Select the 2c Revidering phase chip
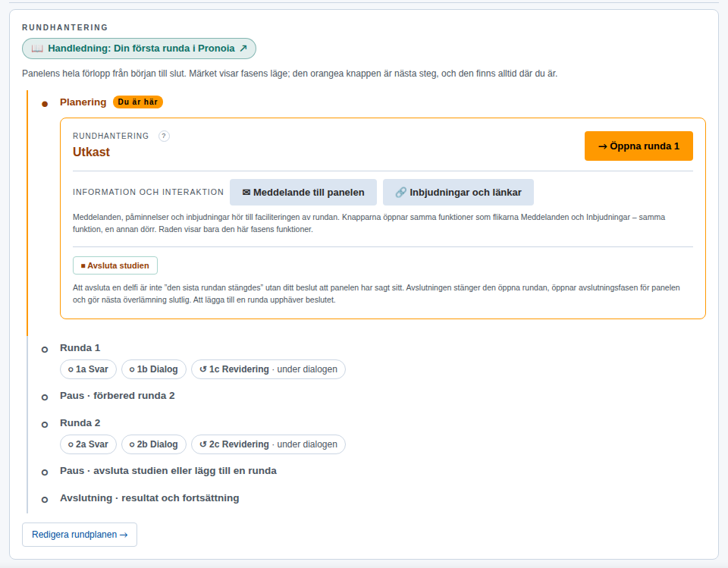Screen dimensions: 728x568 (268, 444)
